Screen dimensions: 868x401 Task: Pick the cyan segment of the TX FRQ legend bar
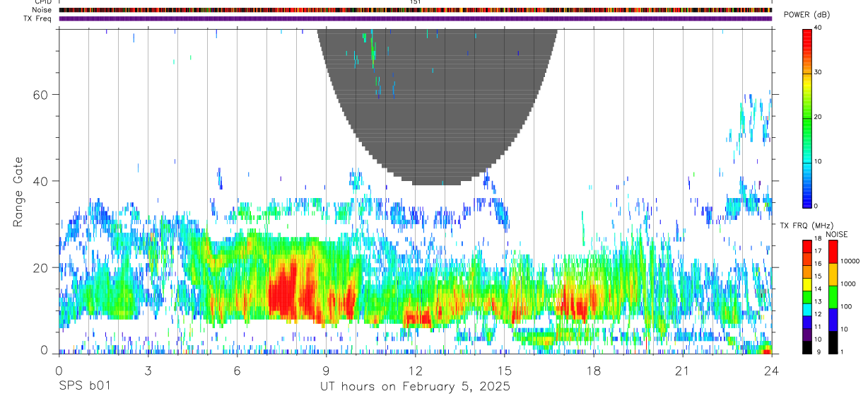(807, 309)
